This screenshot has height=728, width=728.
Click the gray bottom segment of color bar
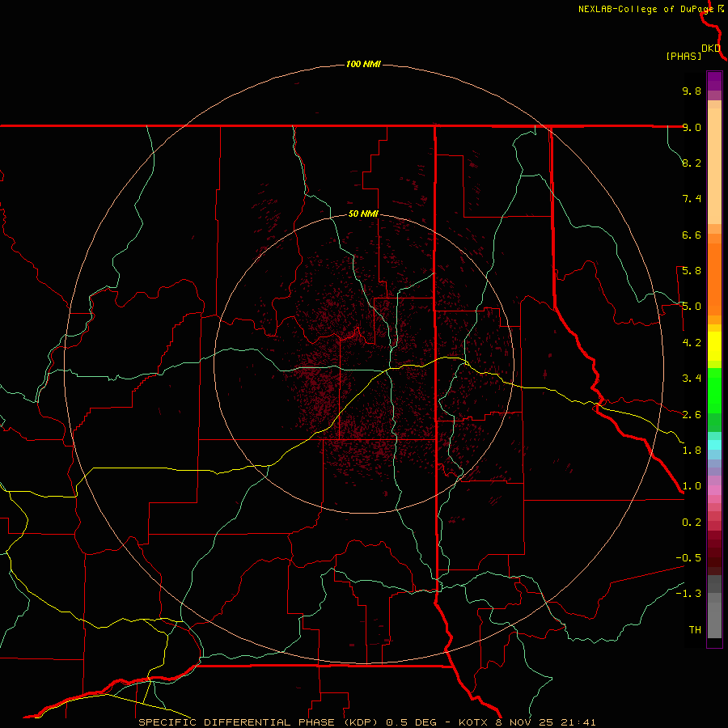pos(714,620)
